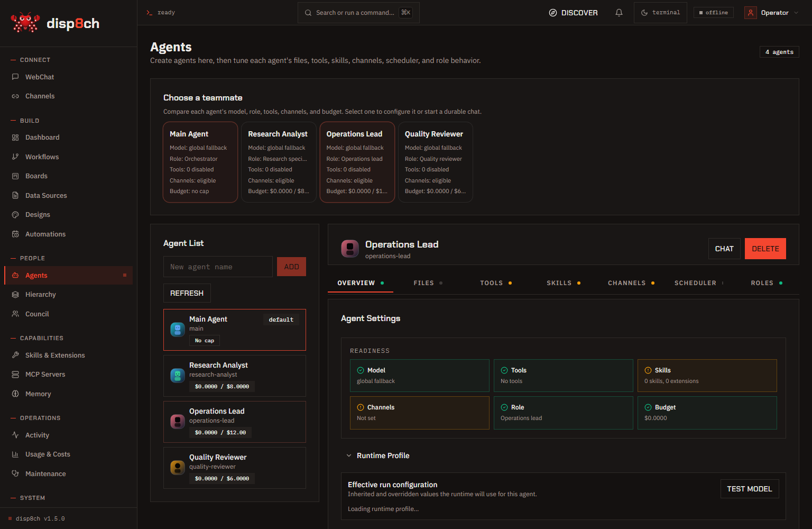Select Quality Reviewer in Agent List
The height and width of the screenshot is (529, 812).
click(x=235, y=468)
